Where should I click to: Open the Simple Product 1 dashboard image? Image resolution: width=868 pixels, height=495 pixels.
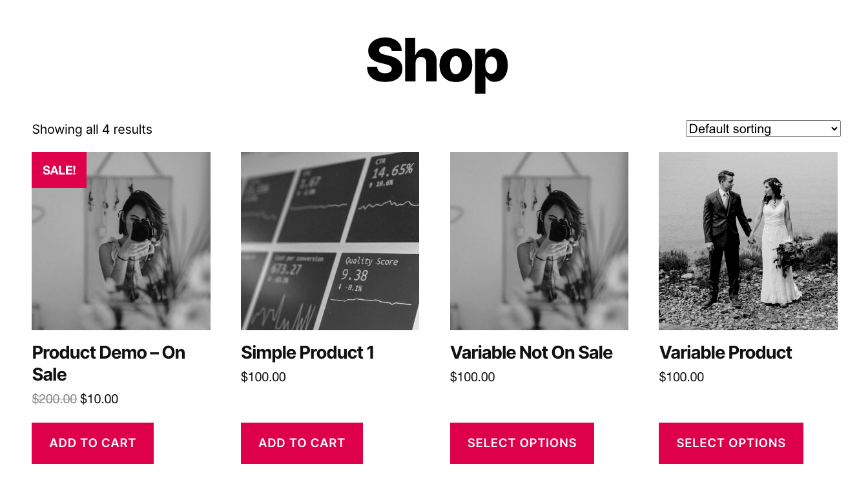(330, 241)
